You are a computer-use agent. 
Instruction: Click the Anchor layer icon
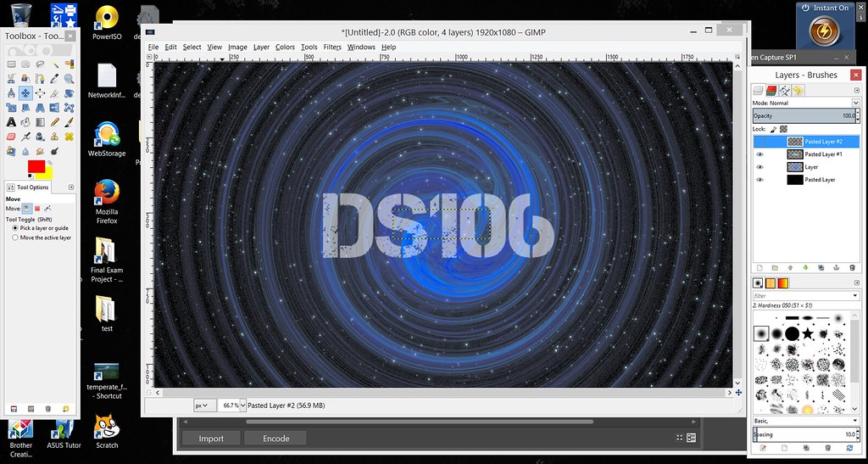836,267
